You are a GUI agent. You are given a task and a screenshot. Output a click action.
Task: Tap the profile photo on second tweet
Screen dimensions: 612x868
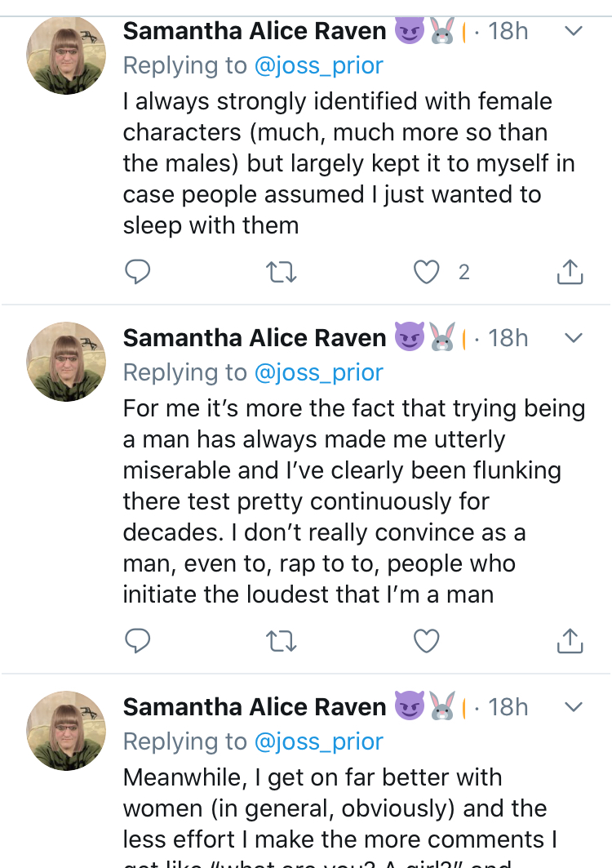click(66, 362)
